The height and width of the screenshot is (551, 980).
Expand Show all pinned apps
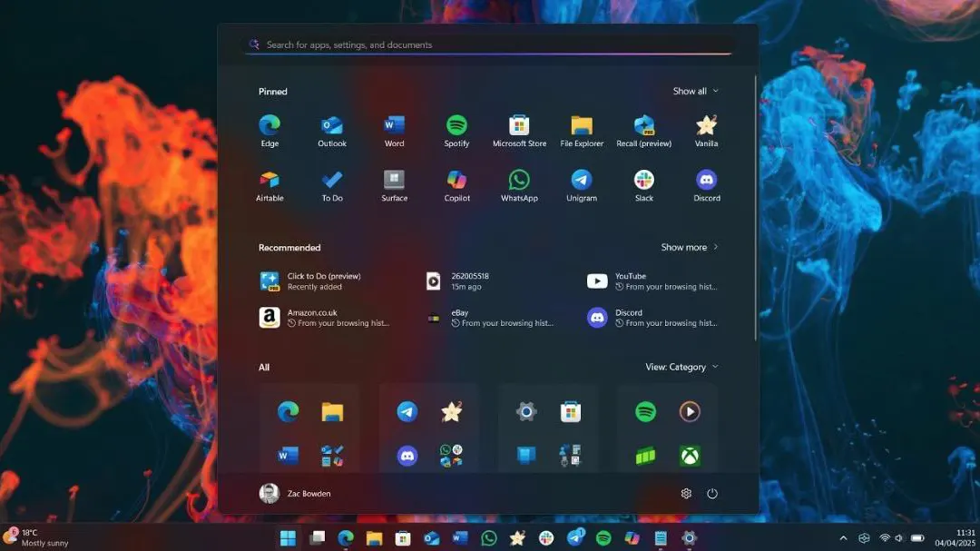(x=695, y=91)
